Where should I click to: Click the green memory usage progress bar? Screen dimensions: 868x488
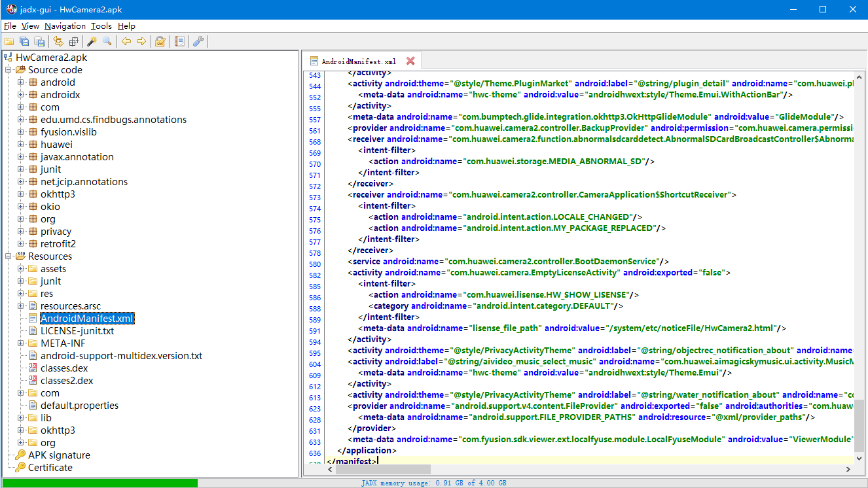(100, 483)
